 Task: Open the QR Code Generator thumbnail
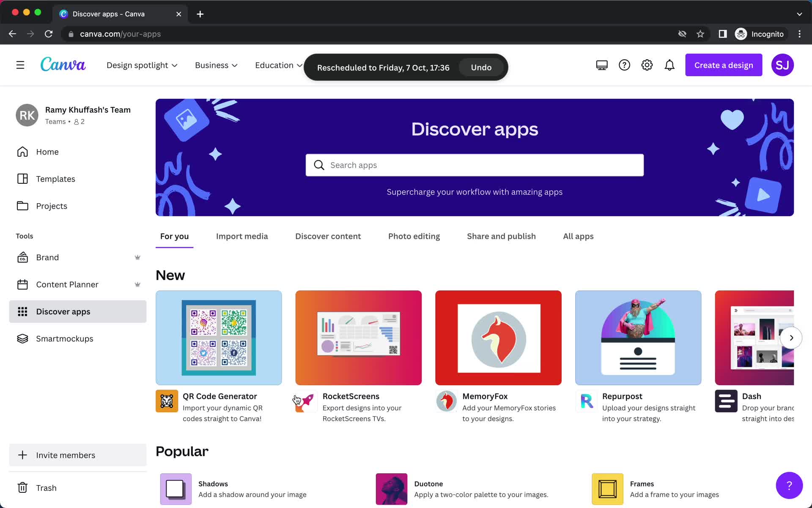[x=219, y=338]
